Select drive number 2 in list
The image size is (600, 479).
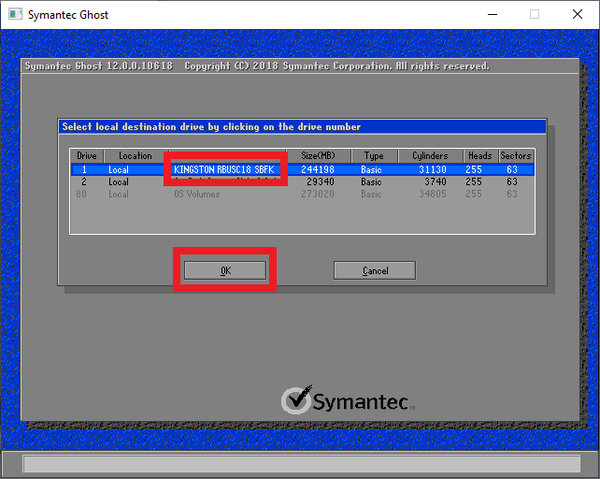click(x=84, y=182)
